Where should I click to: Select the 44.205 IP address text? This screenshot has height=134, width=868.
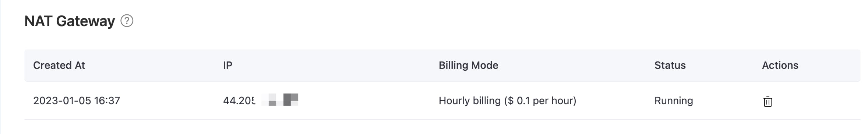pos(239,100)
